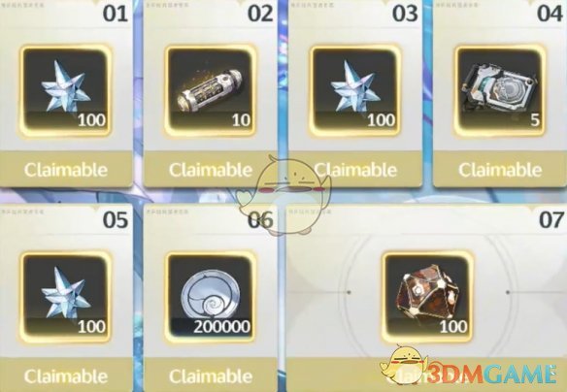Select the Day 05 star crystal reward icon
The width and height of the screenshot is (567, 392).
click(65, 297)
